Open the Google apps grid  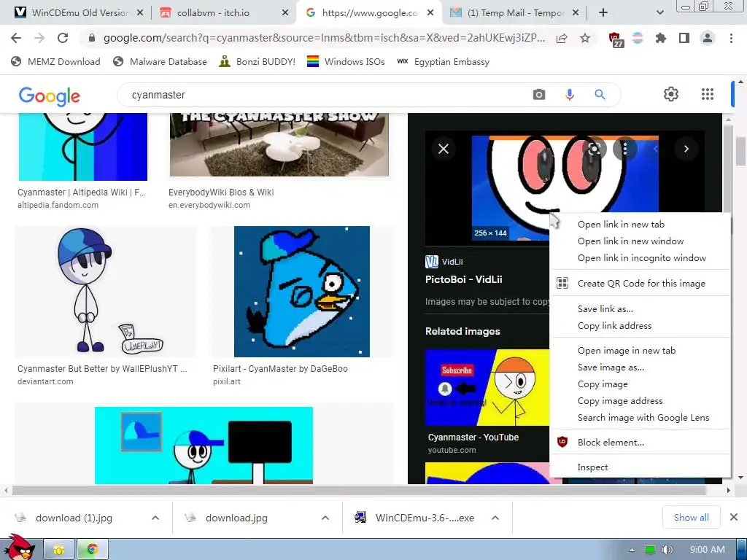(x=708, y=94)
